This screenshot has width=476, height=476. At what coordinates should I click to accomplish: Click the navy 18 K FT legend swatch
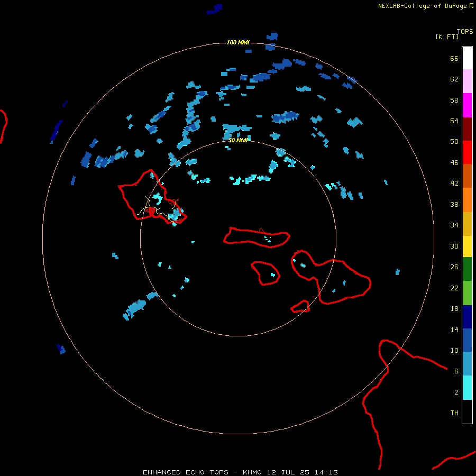[467, 317]
